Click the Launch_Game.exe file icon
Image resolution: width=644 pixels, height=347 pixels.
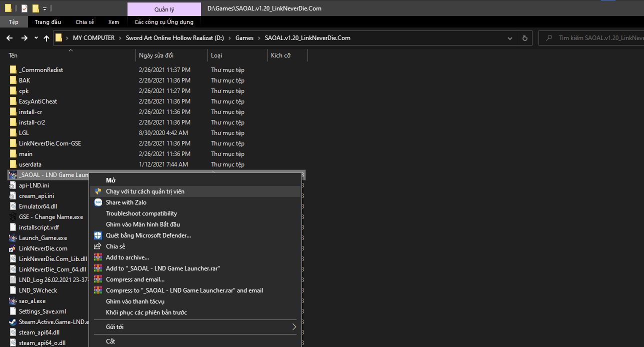click(x=13, y=238)
